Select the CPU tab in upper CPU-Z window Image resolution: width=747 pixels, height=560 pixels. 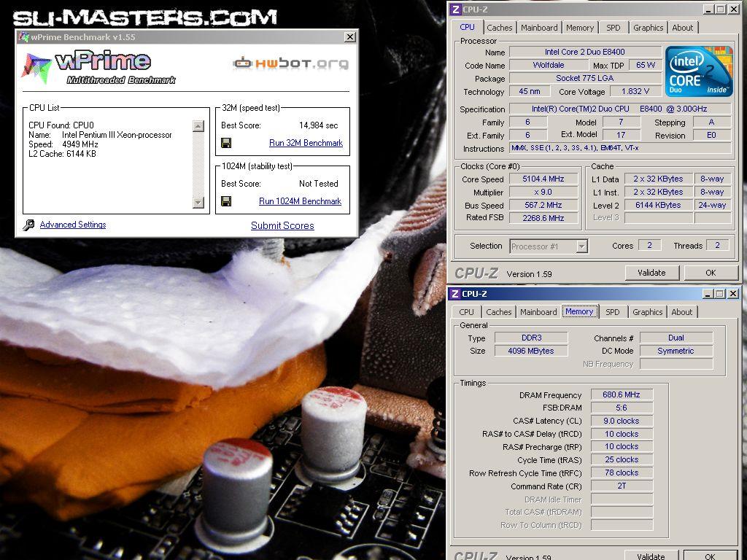(467, 27)
